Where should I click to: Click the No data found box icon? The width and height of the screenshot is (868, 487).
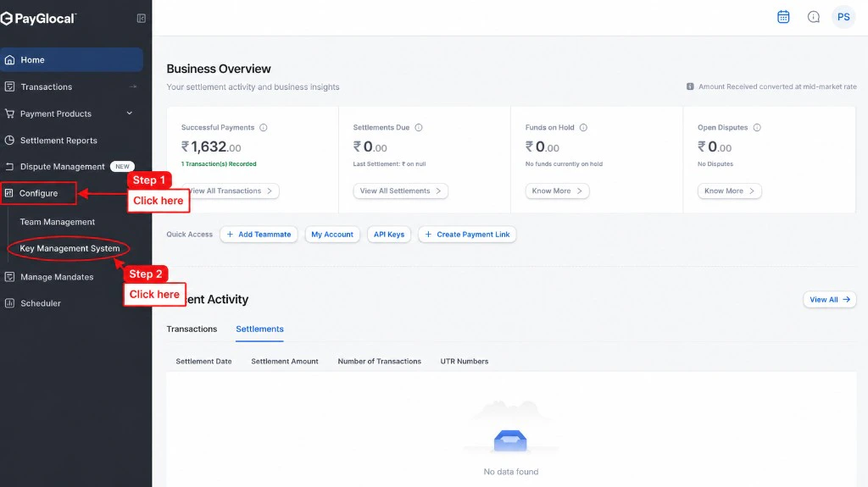[510, 440]
